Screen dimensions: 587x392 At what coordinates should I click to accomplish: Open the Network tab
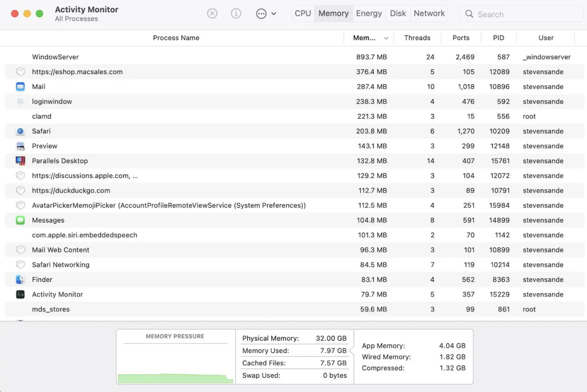pos(429,14)
